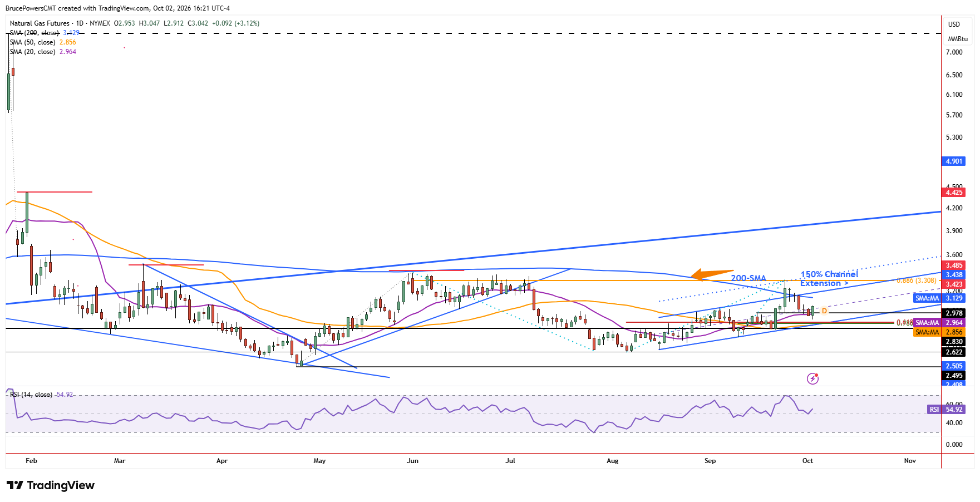
Task: Click the Sep label on time axis
Action: (x=710, y=461)
